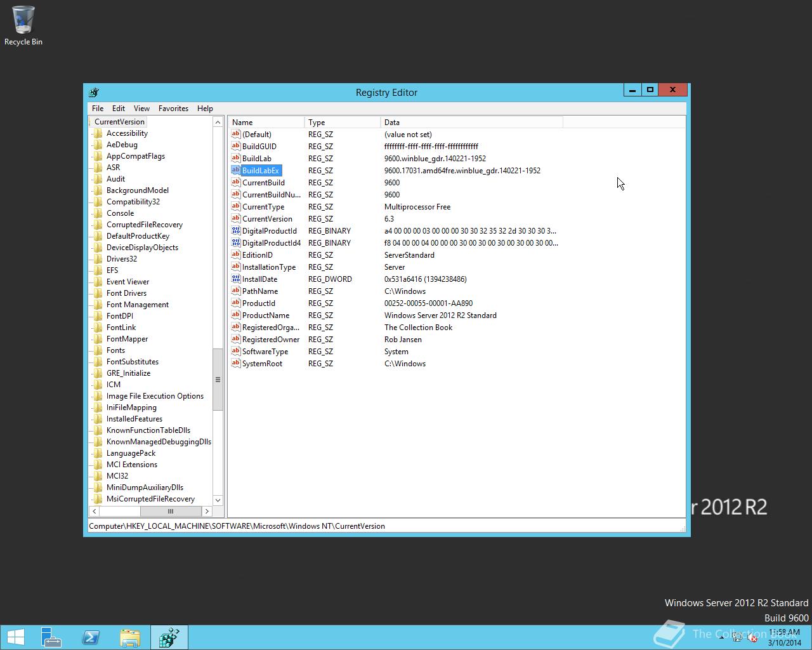Select the CurrentType value name
812x650 pixels.
(x=263, y=206)
